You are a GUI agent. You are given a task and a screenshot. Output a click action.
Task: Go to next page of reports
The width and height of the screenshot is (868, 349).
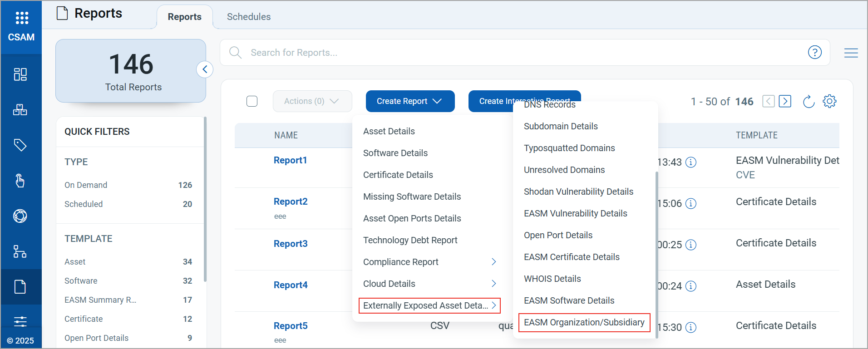(784, 101)
